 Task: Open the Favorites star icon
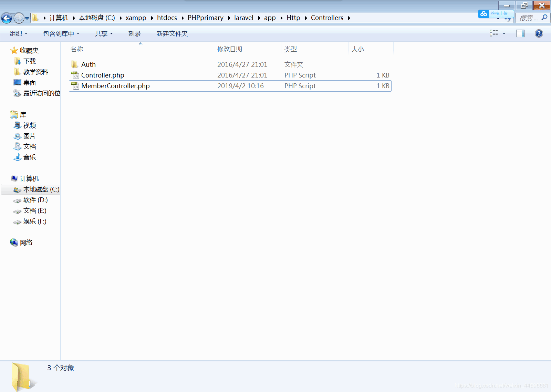(x=14, y=51)
